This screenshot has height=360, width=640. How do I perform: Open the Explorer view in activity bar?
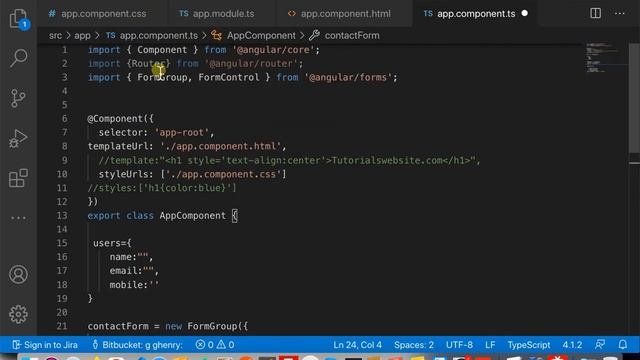tap(19, 19)
